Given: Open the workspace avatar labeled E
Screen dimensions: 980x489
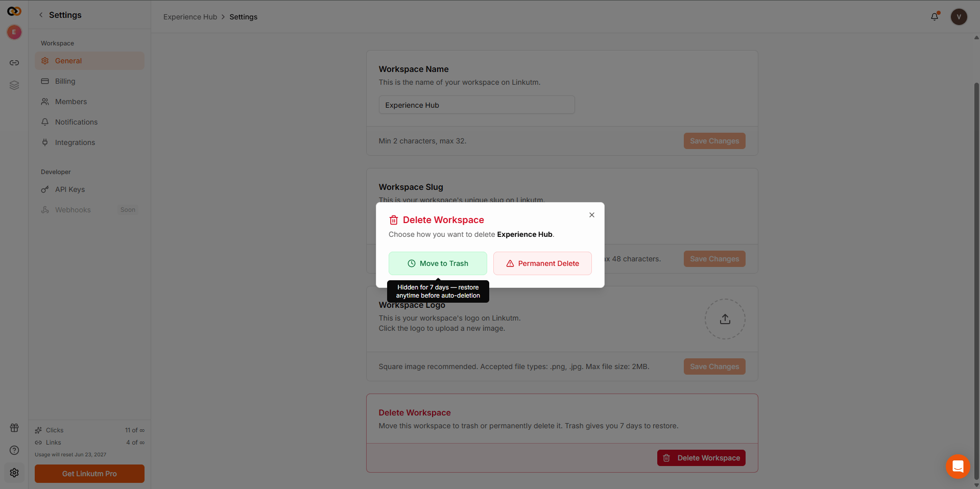Looking at the screenshot, I should pyautogui.click(x=14, y=32).
